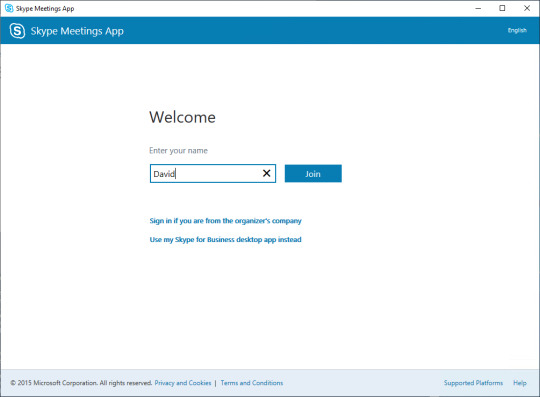Open the Terms and Conditions link

(252, 383)
